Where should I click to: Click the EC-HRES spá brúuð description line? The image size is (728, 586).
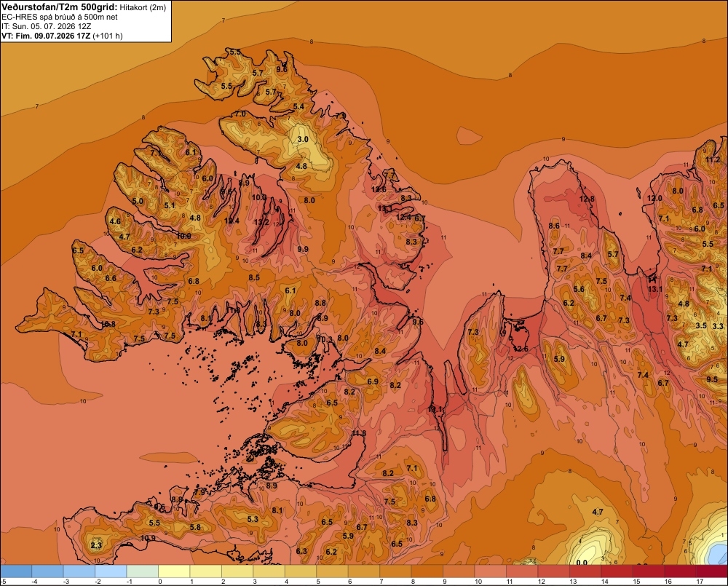click(x=60, y=17)
